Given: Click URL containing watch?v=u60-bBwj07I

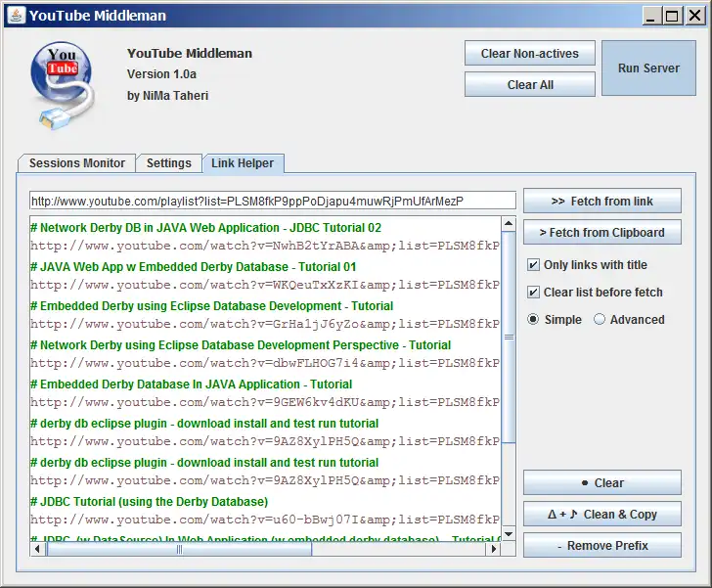Looking at the screenshot, I should point(265,520).
